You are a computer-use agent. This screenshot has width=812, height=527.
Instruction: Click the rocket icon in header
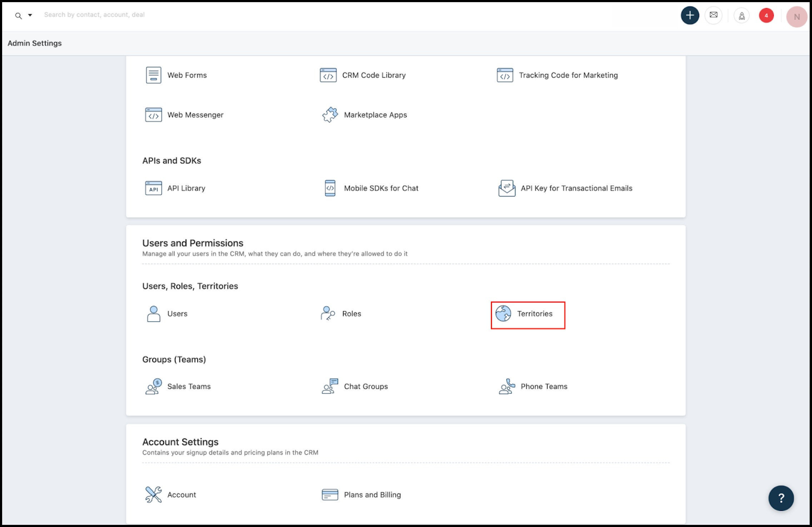[x=742, y=16]
